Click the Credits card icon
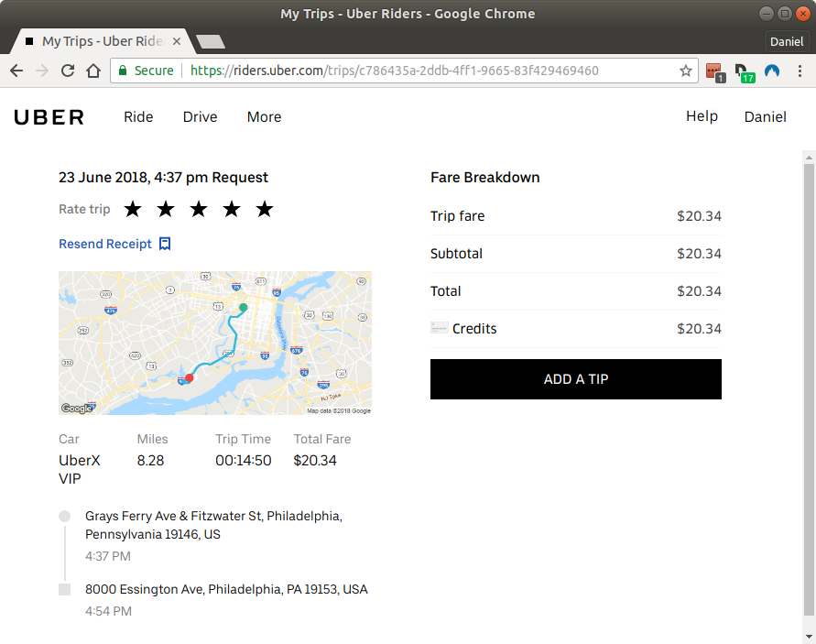Image resolution: width=816 pixels, height=644 pixels. 440,328
